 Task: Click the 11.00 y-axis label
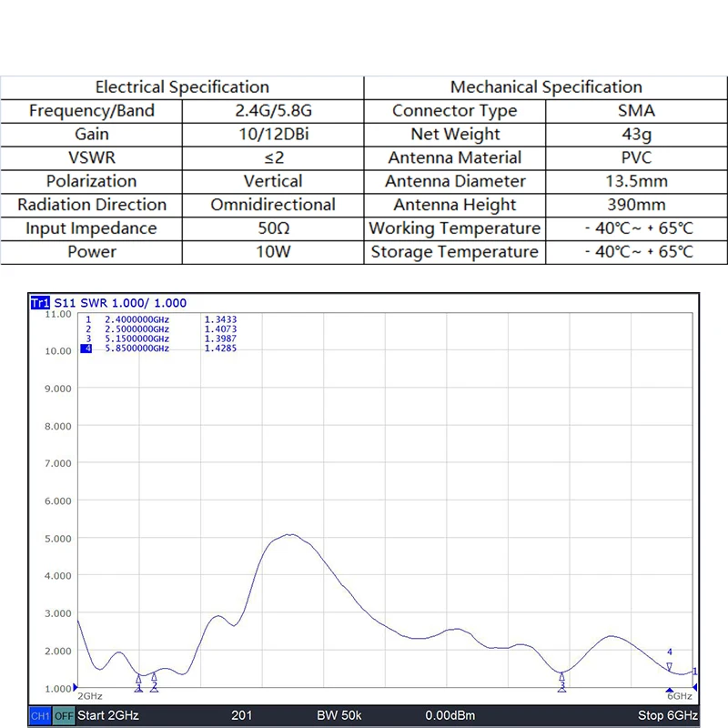click(58, 314)
